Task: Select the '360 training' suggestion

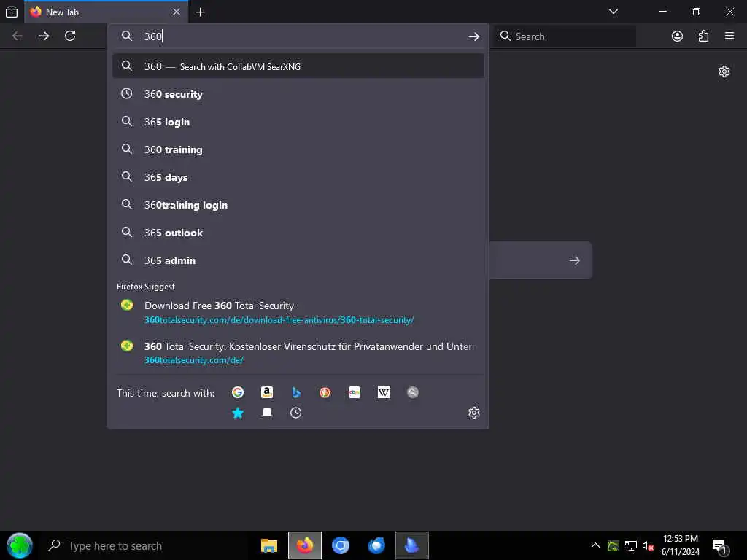Action: [x=298, y=149]
